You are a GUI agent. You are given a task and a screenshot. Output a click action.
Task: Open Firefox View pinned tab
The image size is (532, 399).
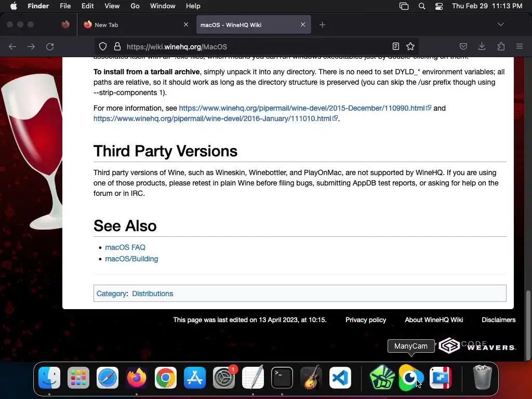coord(65,24)
